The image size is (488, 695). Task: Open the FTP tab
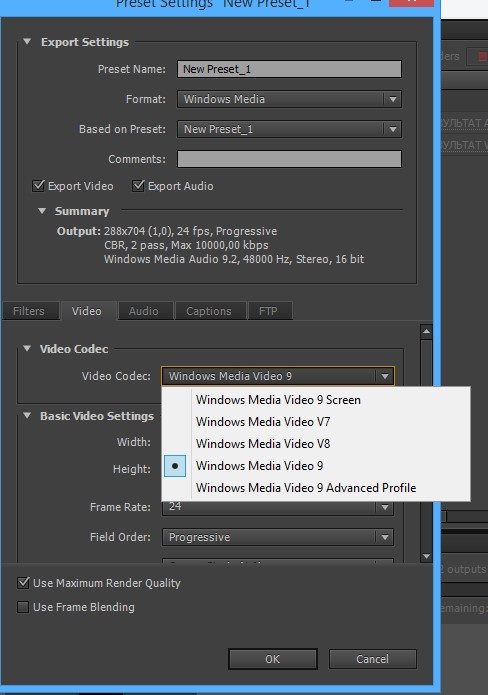[268, 311]
